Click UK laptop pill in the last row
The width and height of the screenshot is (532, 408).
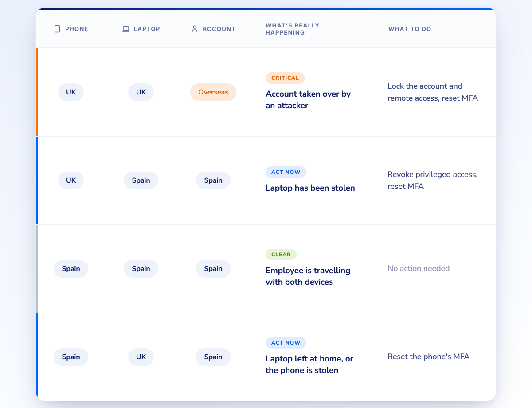tap(141, 357)
